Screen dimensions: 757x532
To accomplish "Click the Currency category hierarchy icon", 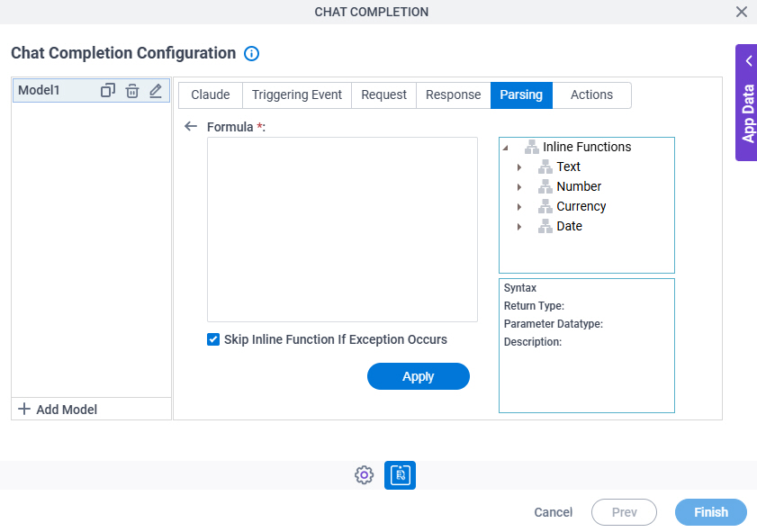I will tap(545, 206).
